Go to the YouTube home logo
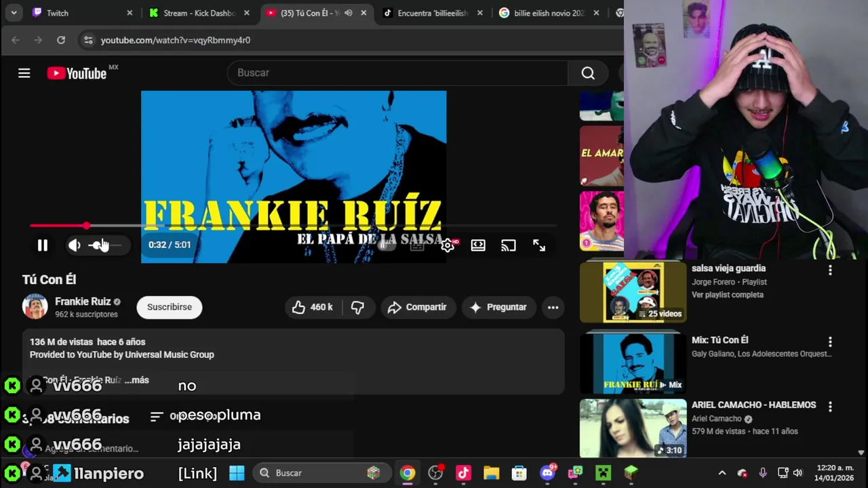The image size is (868, 488). point(77,73)
